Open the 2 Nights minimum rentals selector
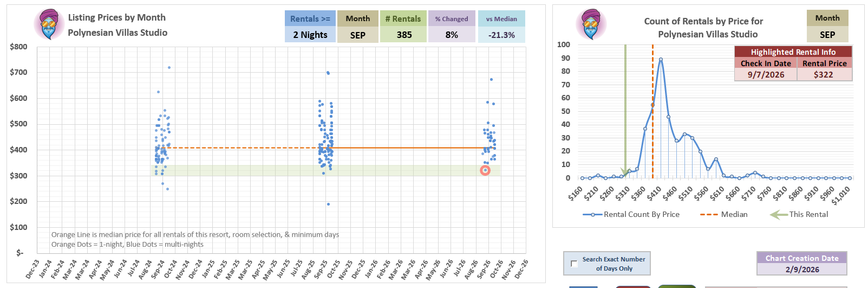Image resolution: width=868 pixels, height=288 pixels. coord(310,35)
